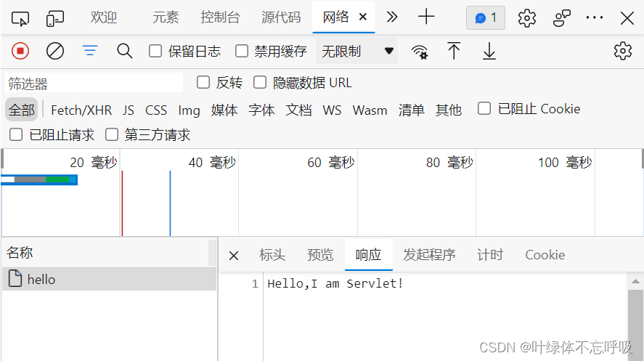The image size is (644, 361).
Task: Open network panel settings gear
Action: pos(623,51)
